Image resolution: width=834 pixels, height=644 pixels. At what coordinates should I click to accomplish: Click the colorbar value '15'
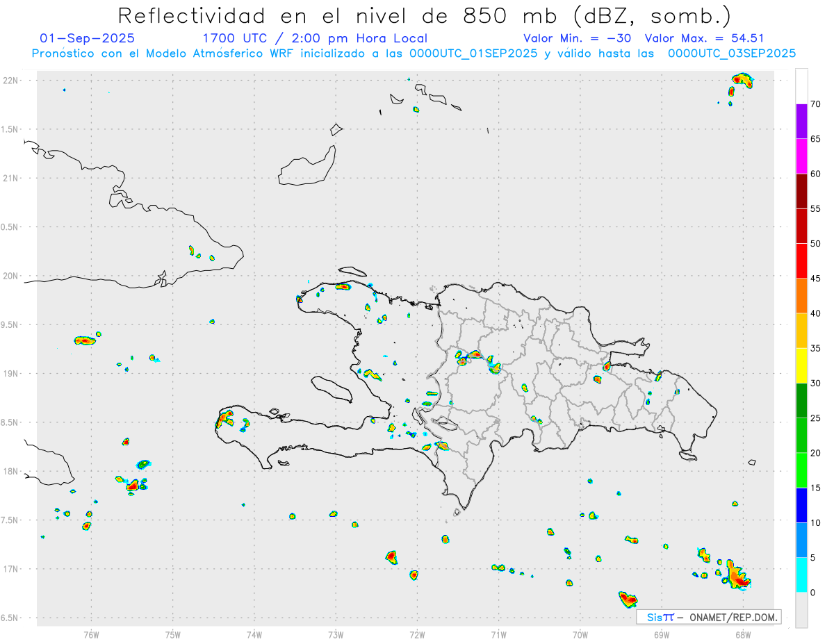coord(815,488)
